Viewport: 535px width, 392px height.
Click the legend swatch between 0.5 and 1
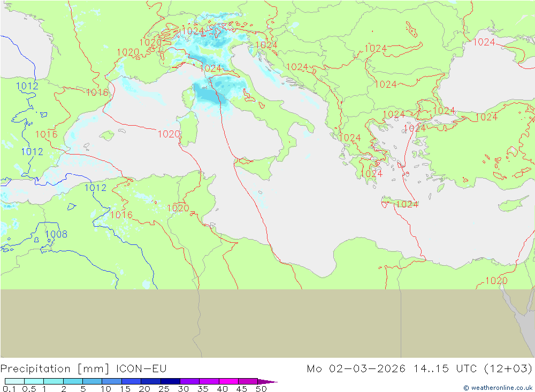coord(34,381)
